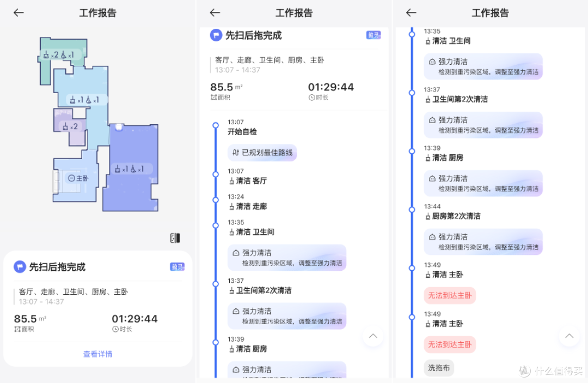
Task: Tap the room list text in the left panel card
Action: coord(73,291)
